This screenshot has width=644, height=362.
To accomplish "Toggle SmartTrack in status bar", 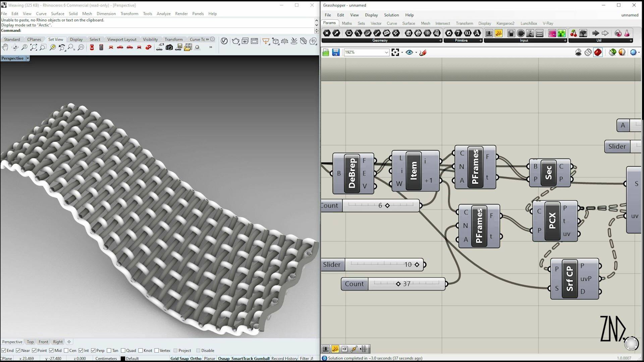I will click(x=242, y=358).
